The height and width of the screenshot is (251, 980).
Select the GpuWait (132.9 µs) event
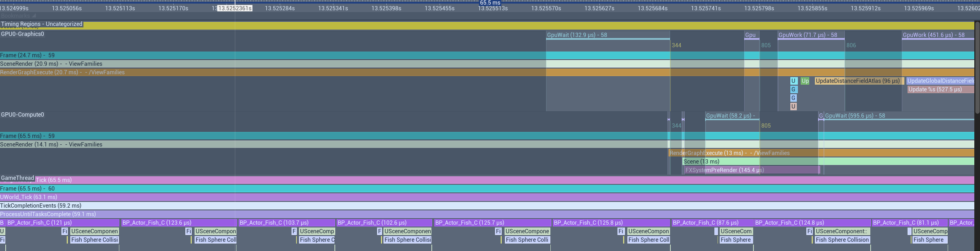tap(607, 35)
